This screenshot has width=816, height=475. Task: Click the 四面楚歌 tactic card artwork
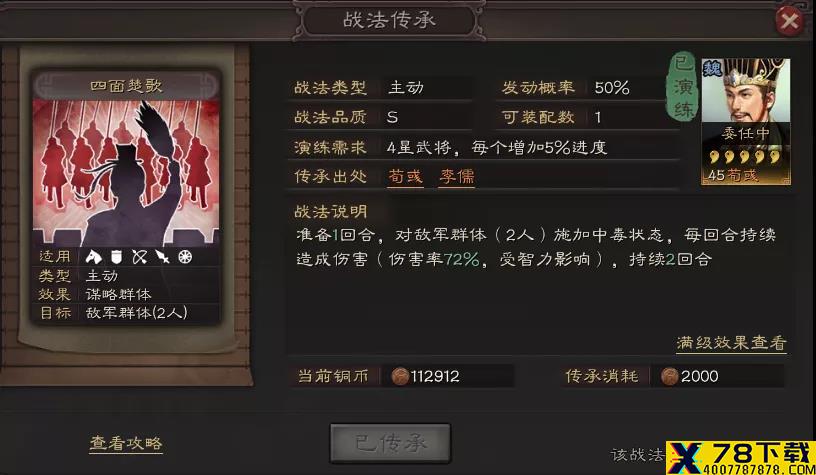125,172
